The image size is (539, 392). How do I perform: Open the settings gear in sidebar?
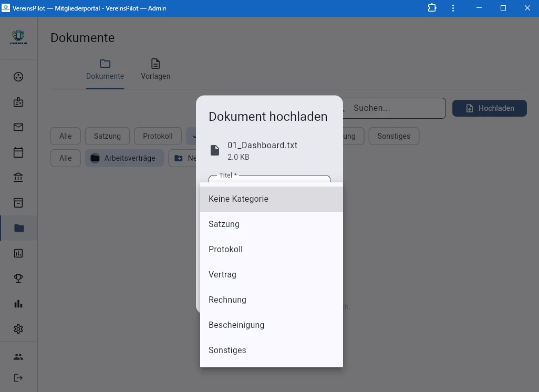(18, 329)
